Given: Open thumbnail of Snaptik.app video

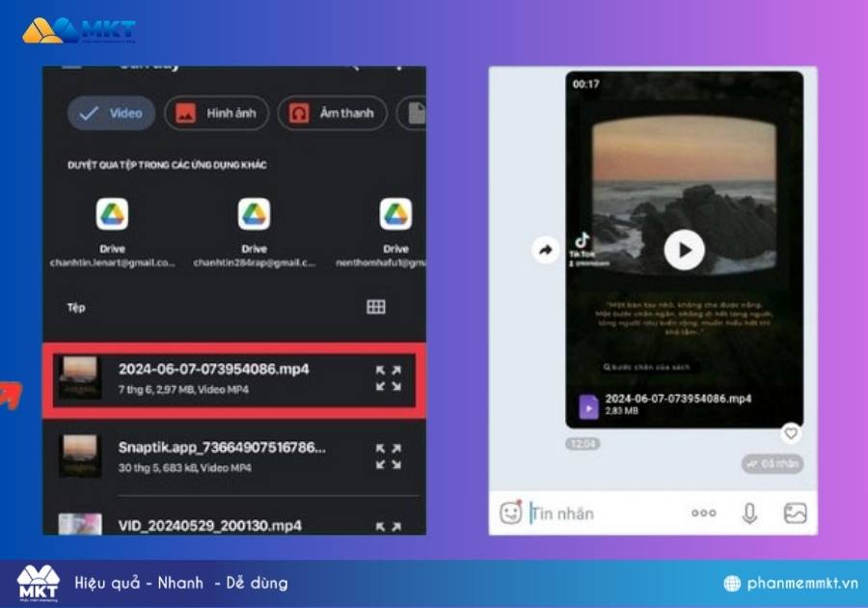Looking at the screenshot, I should point(80,456).
